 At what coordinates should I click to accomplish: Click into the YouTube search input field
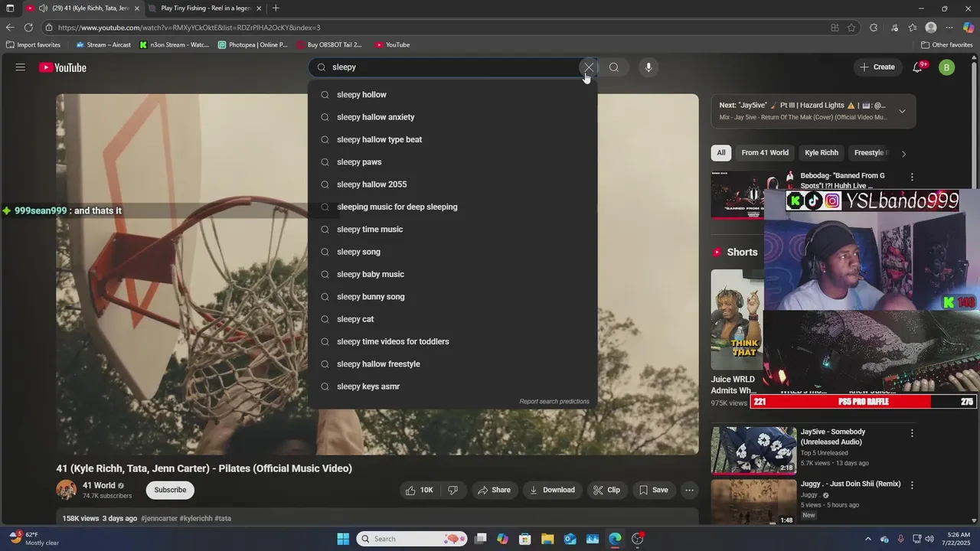pos(452,67)
